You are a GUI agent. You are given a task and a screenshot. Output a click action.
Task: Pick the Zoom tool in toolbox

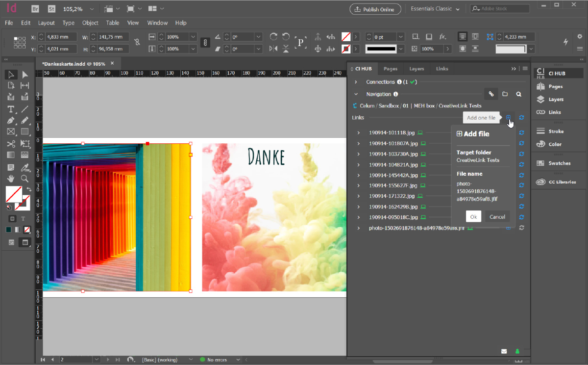point(24,179)
